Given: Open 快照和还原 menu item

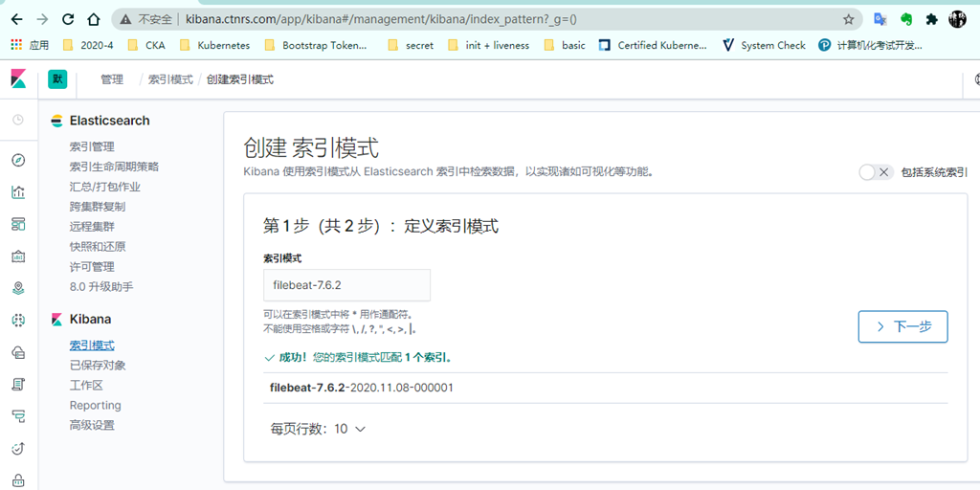Looking at the screenshot, I should click(98, 247).
